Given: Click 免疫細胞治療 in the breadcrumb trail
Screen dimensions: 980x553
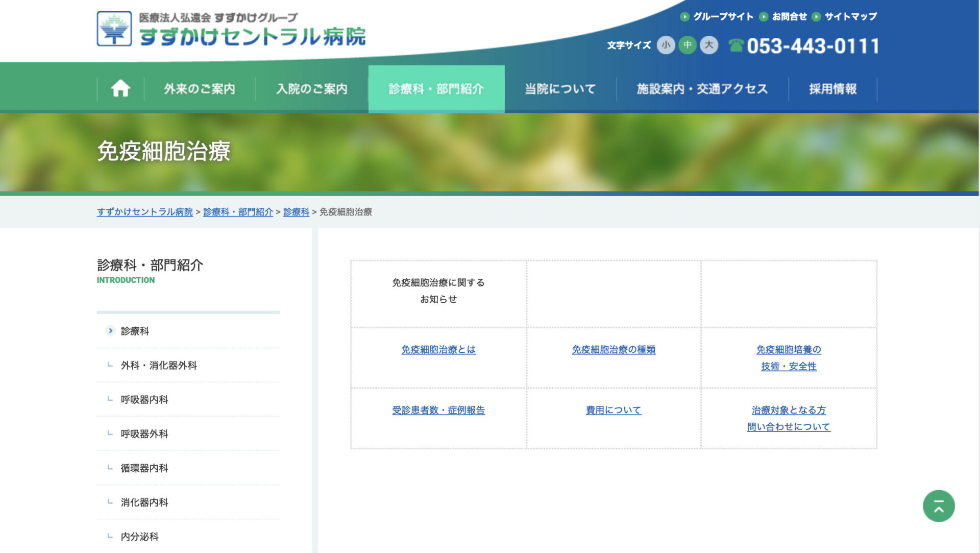Looking at the screenshot, I should [346, 212].
